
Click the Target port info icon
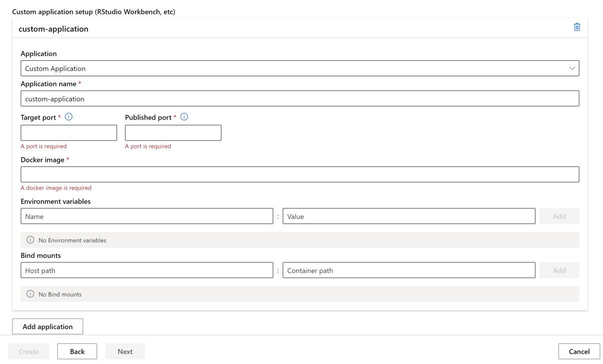click(x=69, y=117)
